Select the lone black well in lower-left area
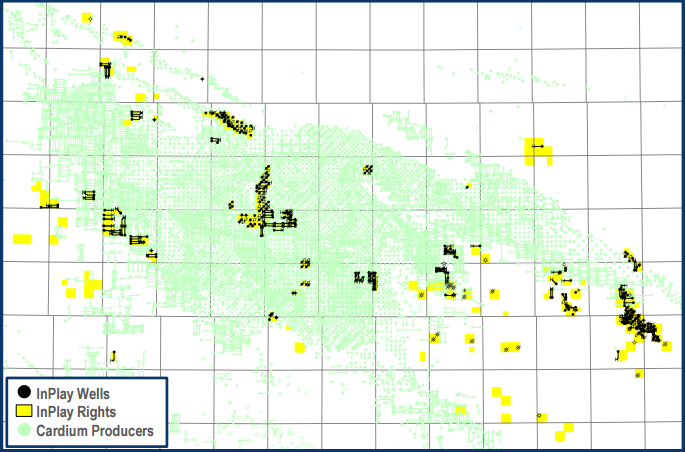This screenshot has width=685, height=452. (113, 355)
